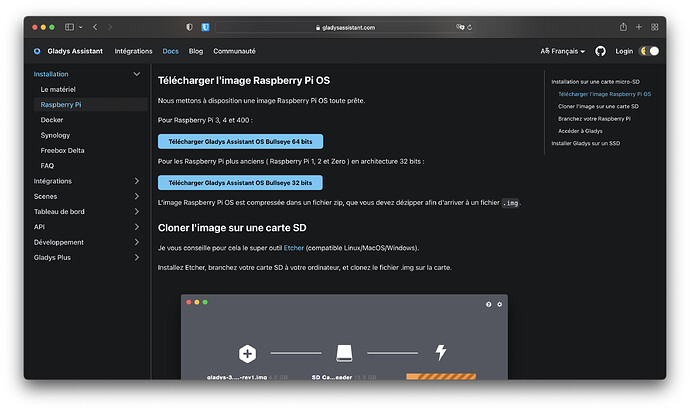
Task: Open the Docs nav item
Action: 170,51
